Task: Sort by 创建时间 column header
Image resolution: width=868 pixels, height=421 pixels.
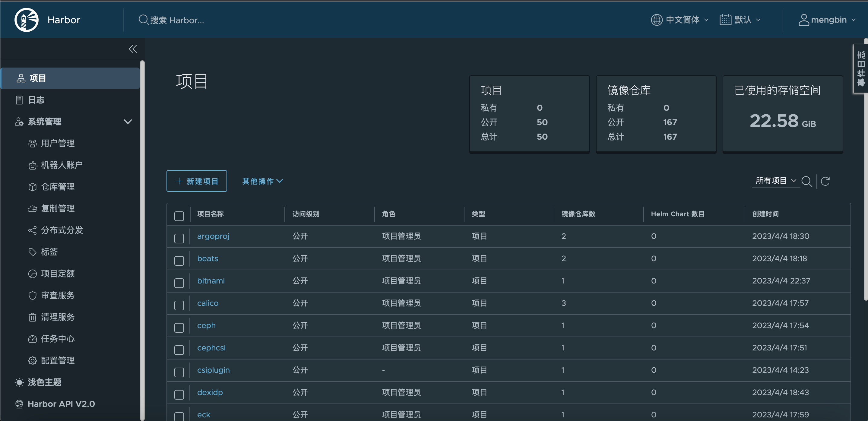Action: (x=765, y=214)
